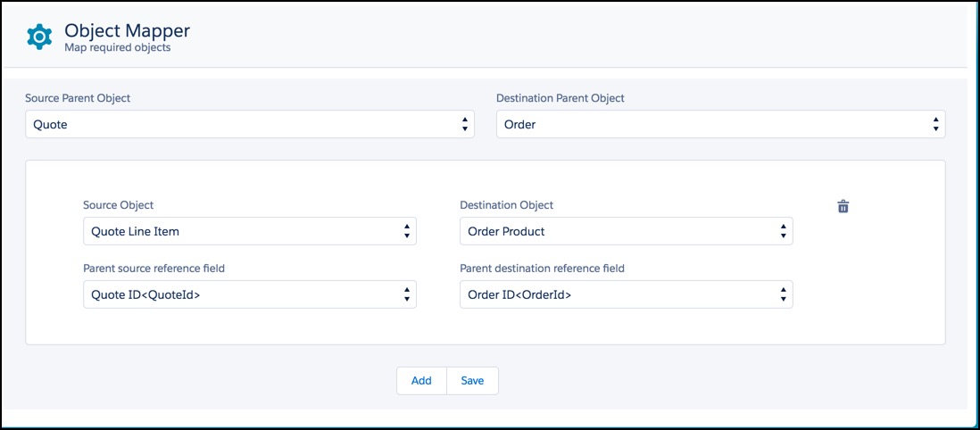Open the Parent destination reference field dropdown

[627, 294]
